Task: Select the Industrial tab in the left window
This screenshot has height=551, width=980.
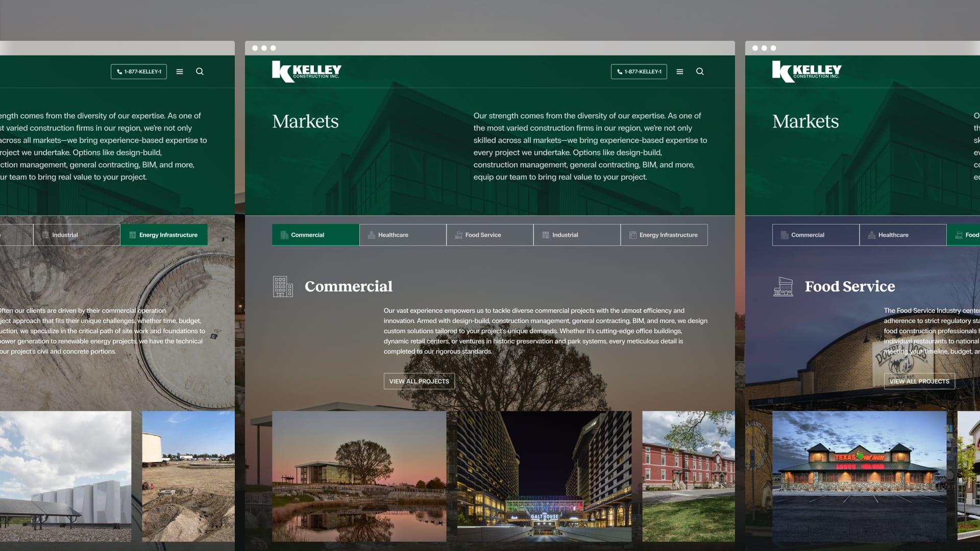Action: pyautogui.click(x=77, y=235)
